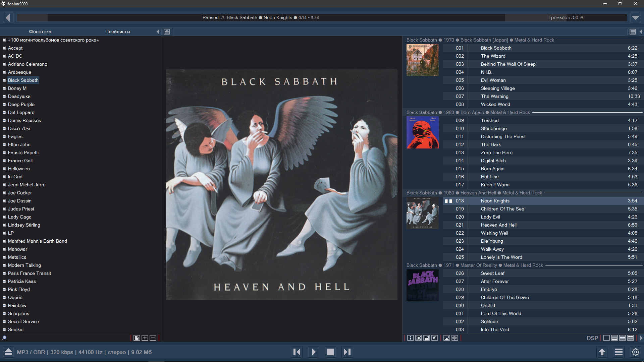Skip to the next track
644x362 pixels.
347,352
